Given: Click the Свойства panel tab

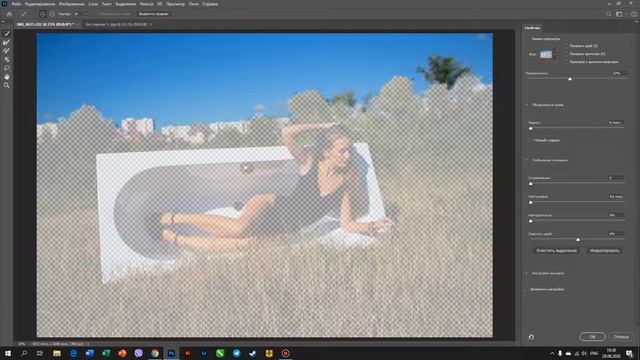Looking at the screenshot, I should click(x=532, y=28).
